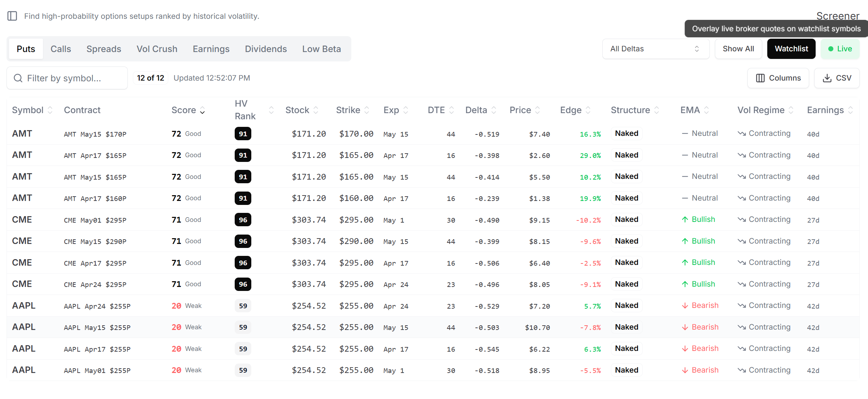Focus the Filter by symbol field
Viewport: 868px width, 399px height.
coord(72,78)
